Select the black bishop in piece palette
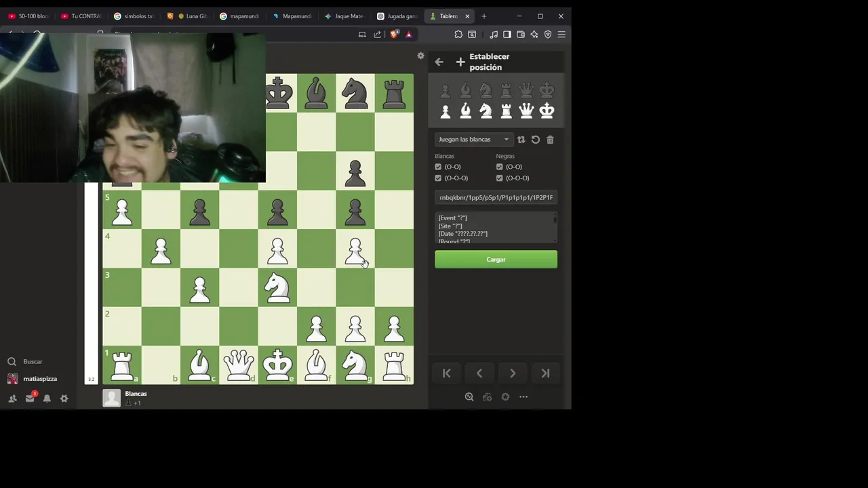 pyautogui.click(x=465, y=90)
